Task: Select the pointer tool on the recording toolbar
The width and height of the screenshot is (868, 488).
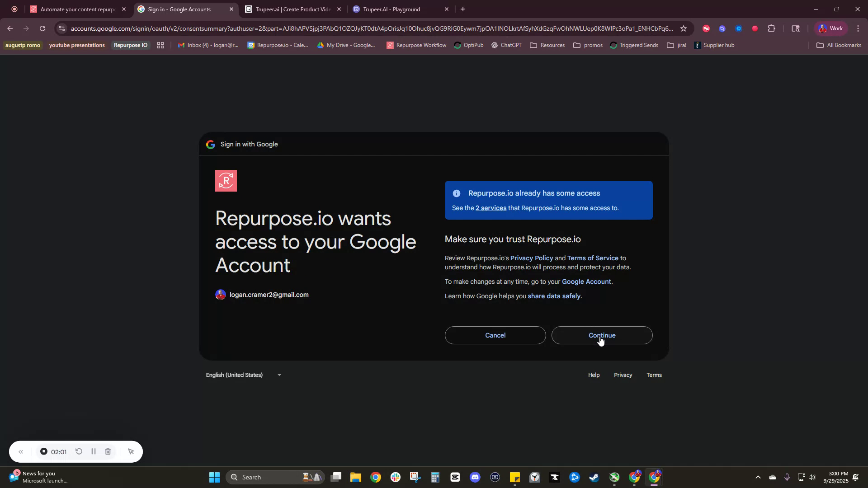Action: coord(131,451)
